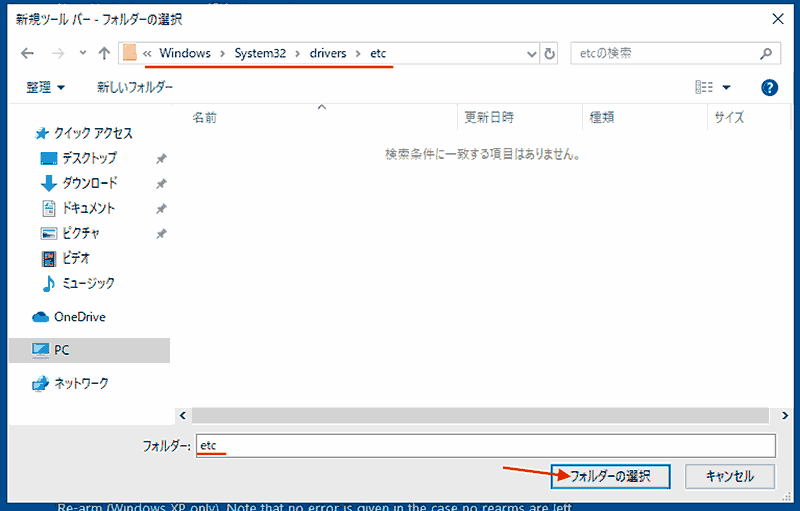Image resolution: width=800 pixels, height=511 pixels.
Task: Open help with the question mark icon
Action: tap(769, 88)
